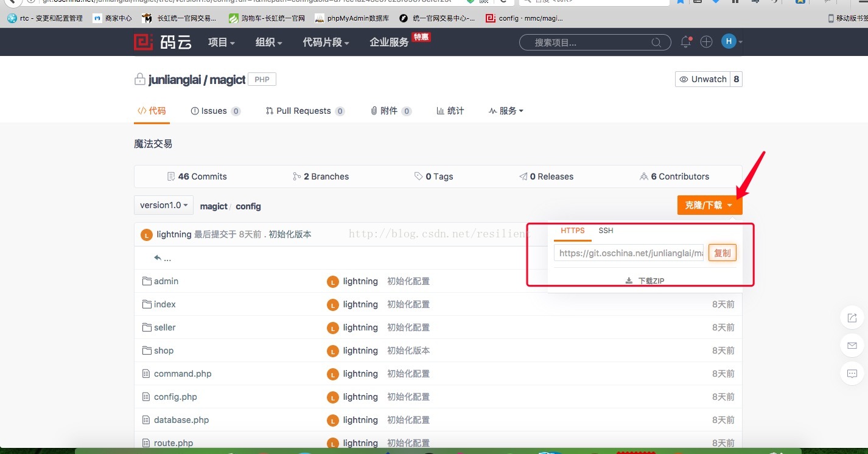Switch to the Pull Requests tab

(x=306, y=111)
